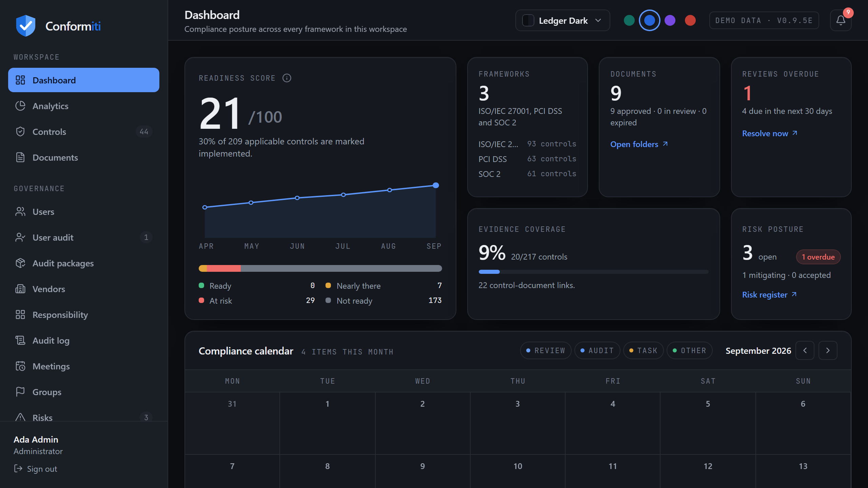Open the User audit page
Screen dimensions: 868x488
tap(84, 237)
